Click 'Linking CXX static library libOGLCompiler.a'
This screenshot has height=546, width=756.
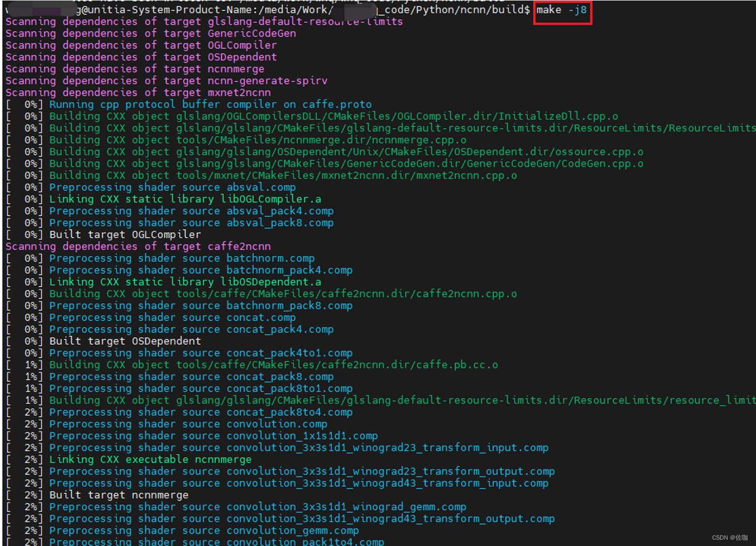click(185, 199)
